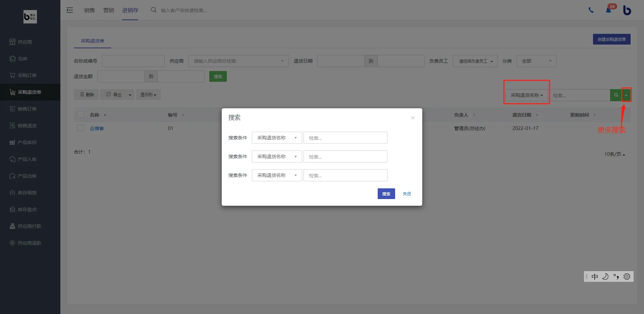Select the 采购退货单 tab
The image size is (644, 314).
click(93, 41)
